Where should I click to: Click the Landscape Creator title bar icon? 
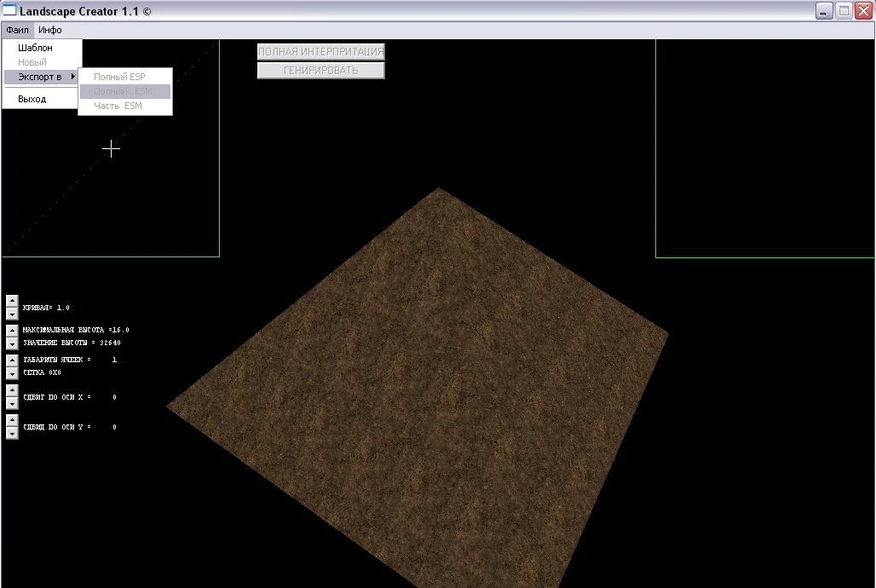(9, 10)
